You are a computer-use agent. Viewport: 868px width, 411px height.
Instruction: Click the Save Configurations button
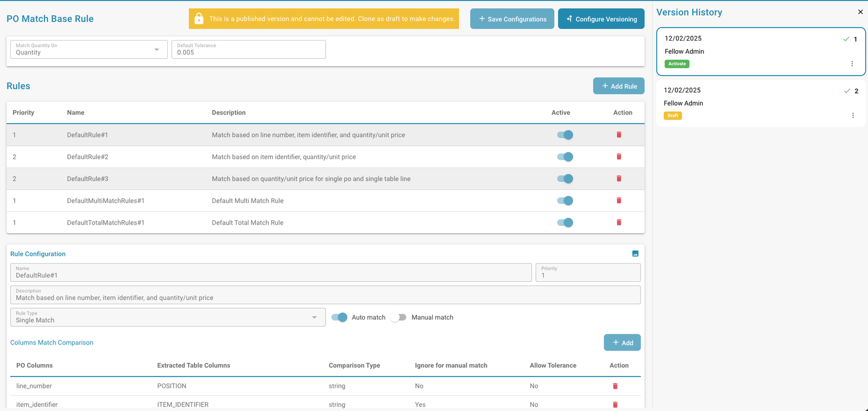point(512,19)
